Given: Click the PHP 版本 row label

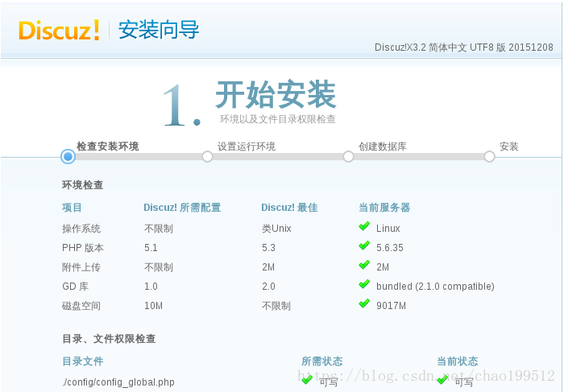Looking at the screenshot, I should pyautogui.click(x=83, y=248).
